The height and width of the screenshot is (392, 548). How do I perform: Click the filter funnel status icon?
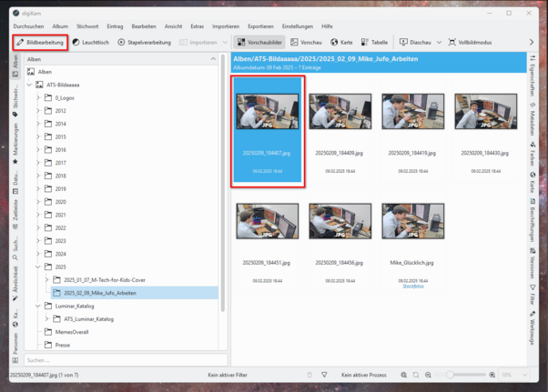[x=324, y=375]
